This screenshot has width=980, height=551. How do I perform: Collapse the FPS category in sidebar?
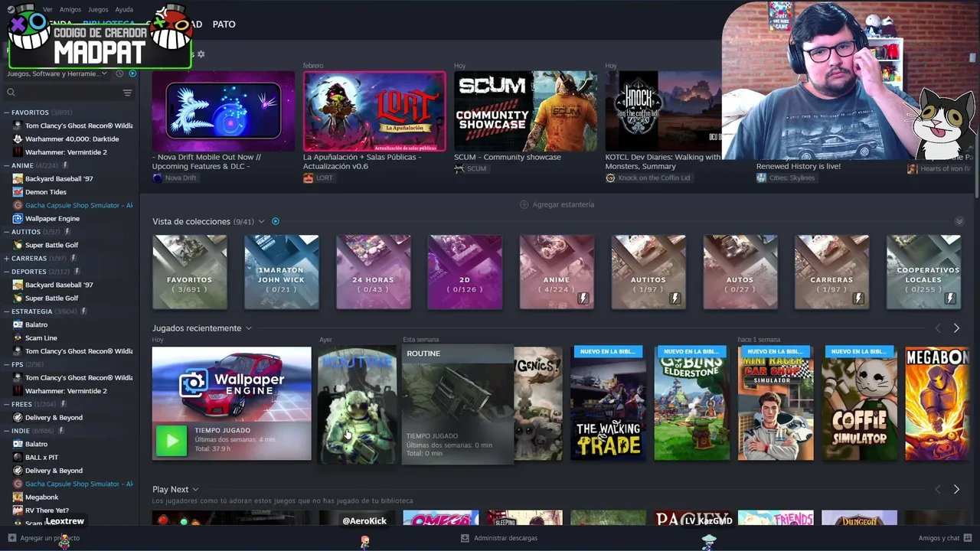click(x=6, y=364)
